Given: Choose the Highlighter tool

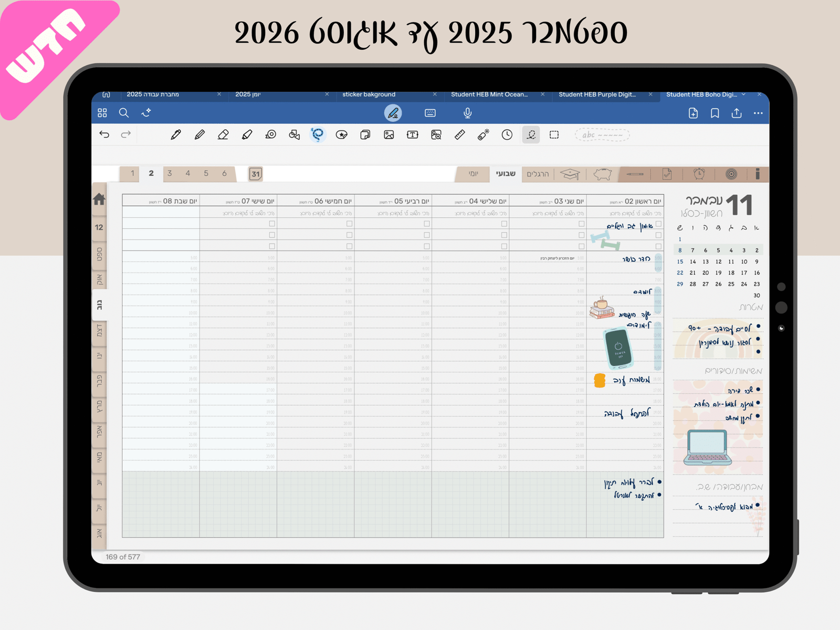Looking at the screenshot, I should pyautogui.click(x=247, y=135).
